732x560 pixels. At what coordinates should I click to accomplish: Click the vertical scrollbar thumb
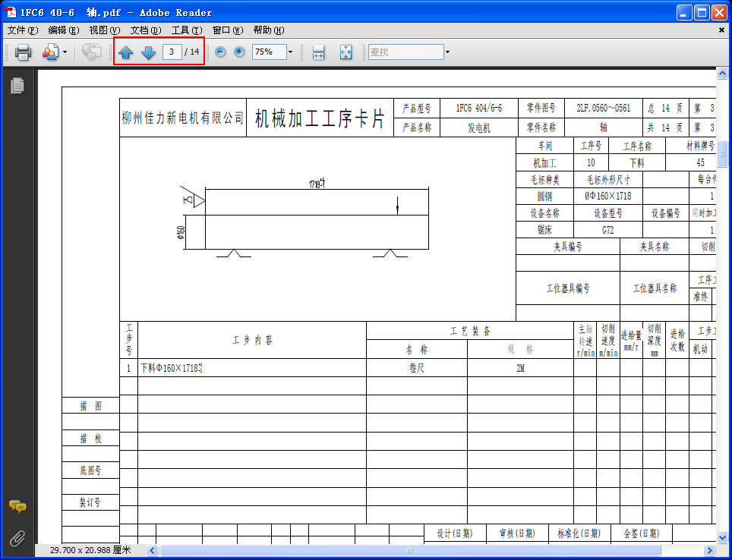tap(721, 153)
